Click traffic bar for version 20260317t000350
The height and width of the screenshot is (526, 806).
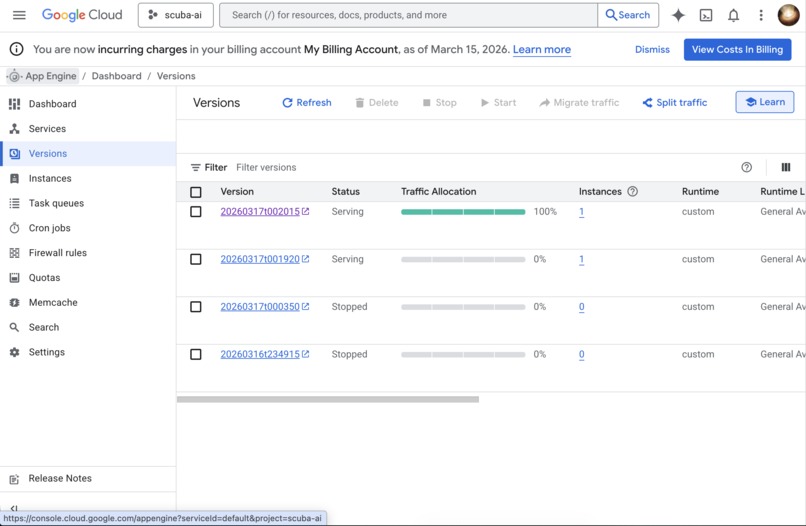tap(463, 307)
